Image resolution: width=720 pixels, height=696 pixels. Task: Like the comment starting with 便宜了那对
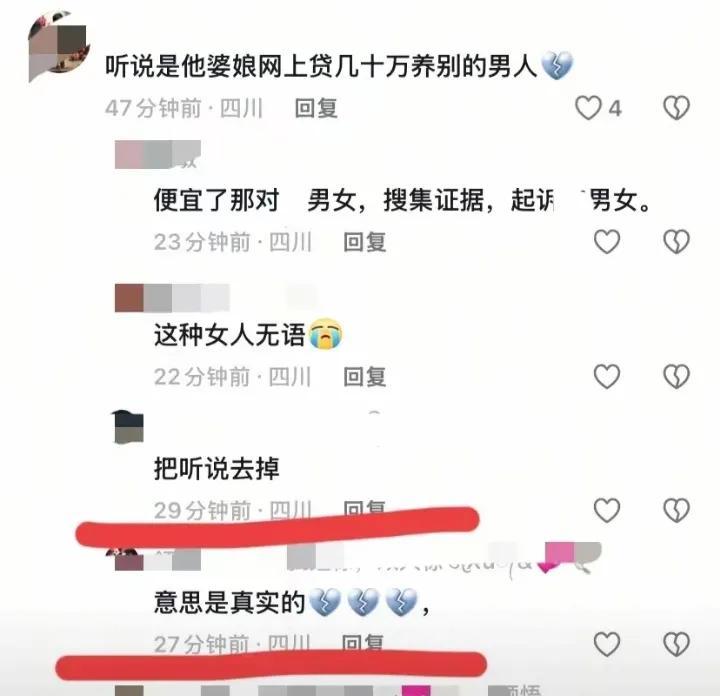pos(607,242)
